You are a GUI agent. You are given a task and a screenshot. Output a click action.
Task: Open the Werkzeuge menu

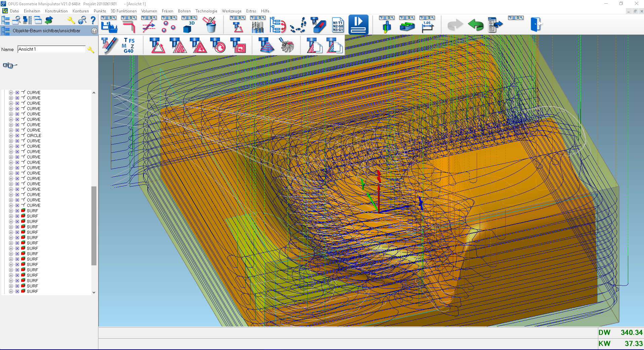[x=231, y=11]
